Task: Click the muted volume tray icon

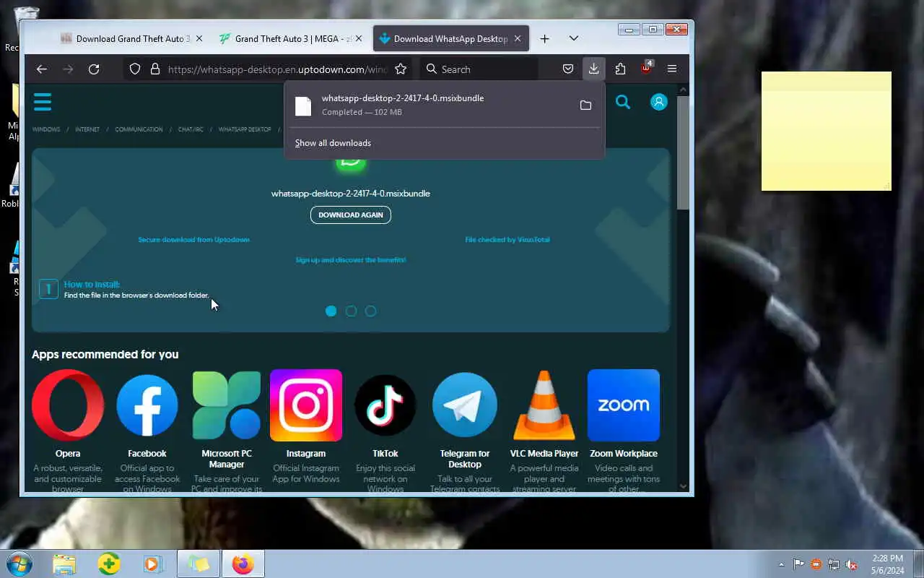Action: [851, 564]
